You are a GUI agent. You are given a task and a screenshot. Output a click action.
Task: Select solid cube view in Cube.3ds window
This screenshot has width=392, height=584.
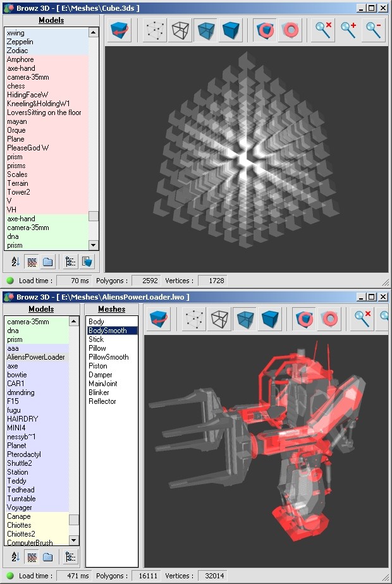point(231,30)
